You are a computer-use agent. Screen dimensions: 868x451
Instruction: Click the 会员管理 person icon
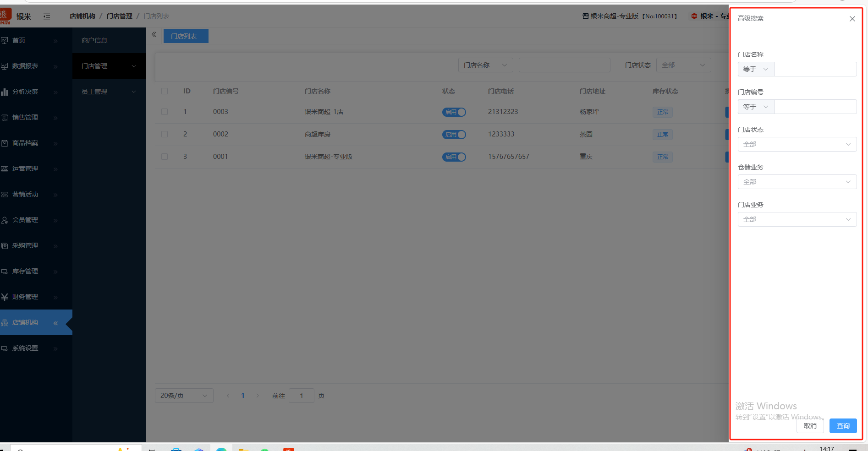tap(5, 220)
